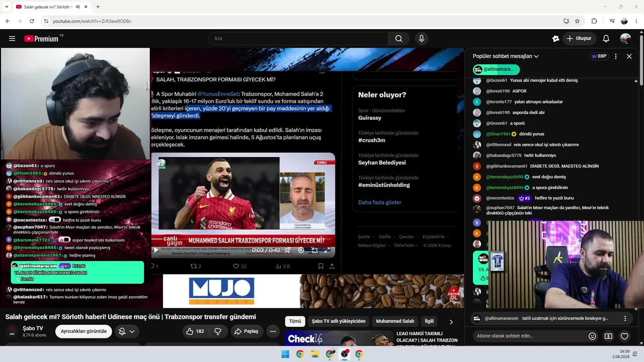Select the İlgili filter chip

pos(429,321)
